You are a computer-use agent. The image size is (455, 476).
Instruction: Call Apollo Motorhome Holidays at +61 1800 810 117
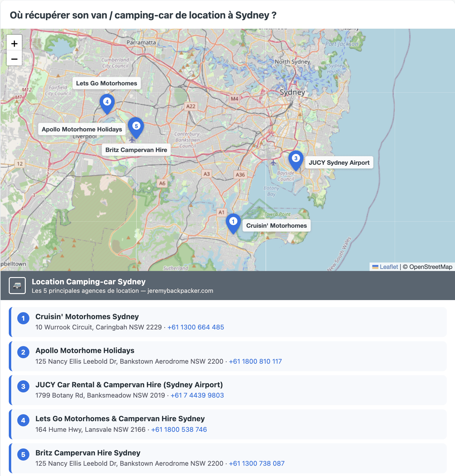[255, 362]
